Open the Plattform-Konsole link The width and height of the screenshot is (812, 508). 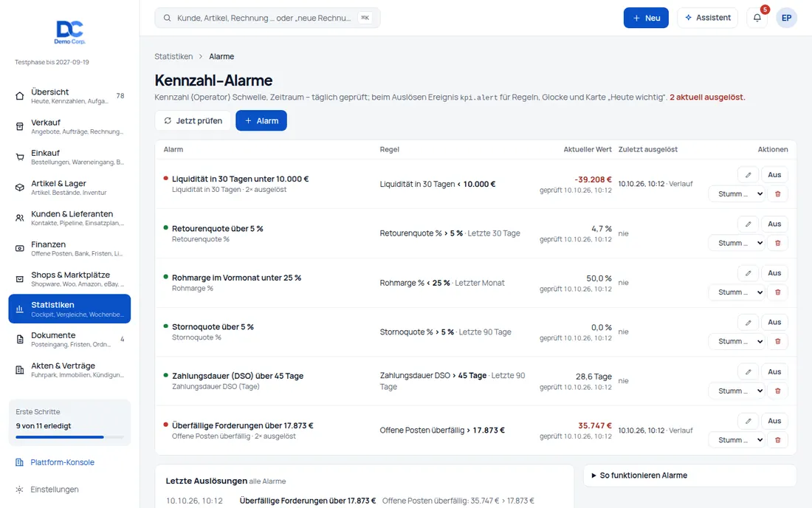pyautogui.click(x=62, y=462)
